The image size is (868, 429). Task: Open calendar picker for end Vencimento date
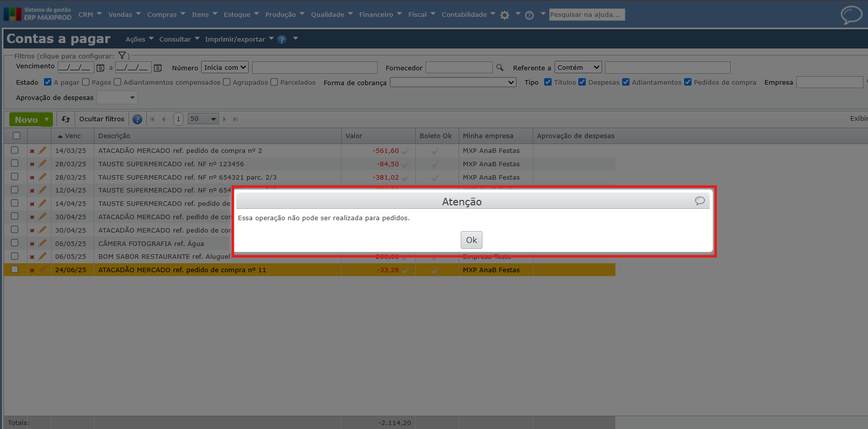[158, 68]
